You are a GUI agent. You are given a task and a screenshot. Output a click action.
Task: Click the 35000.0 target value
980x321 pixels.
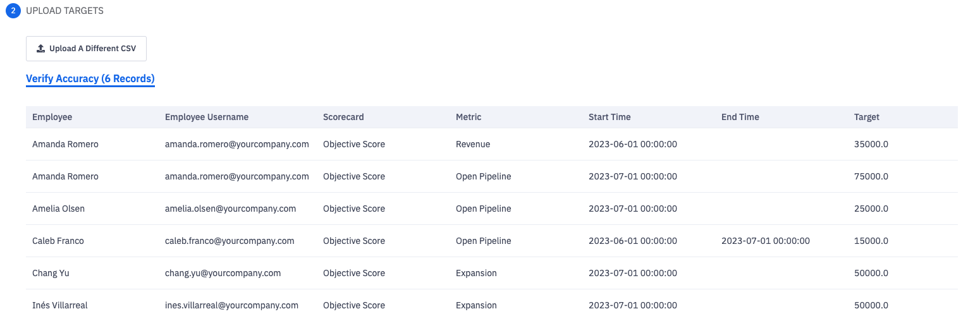(871, 144)
